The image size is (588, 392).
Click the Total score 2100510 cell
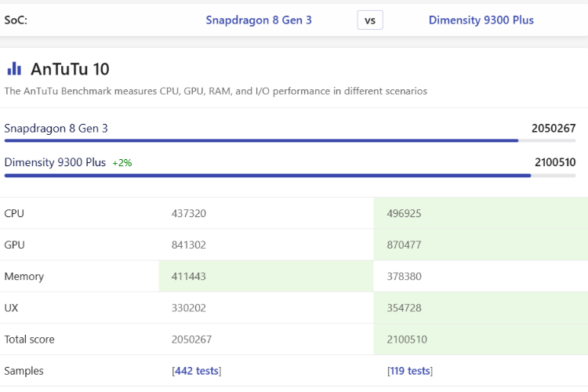point(481,339)
